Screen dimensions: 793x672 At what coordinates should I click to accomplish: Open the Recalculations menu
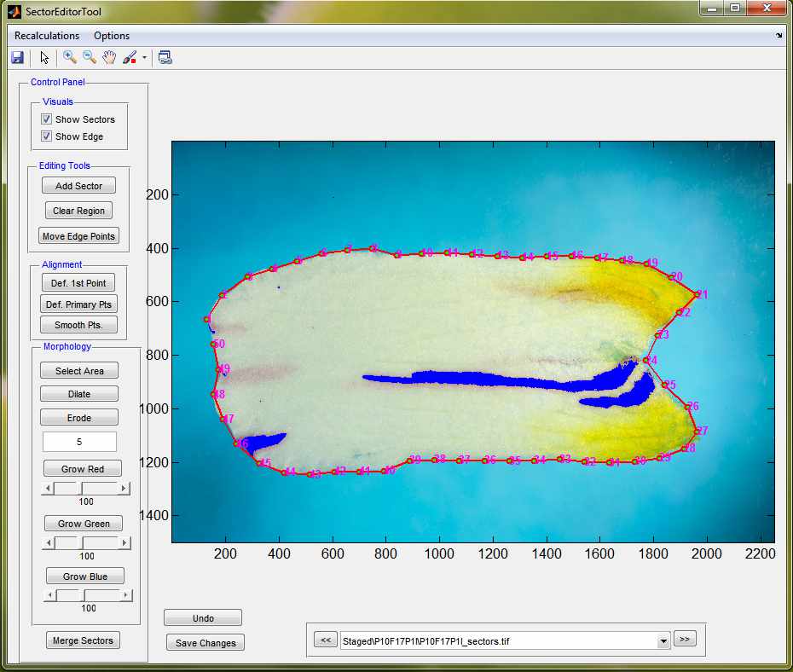click(47, 36)
